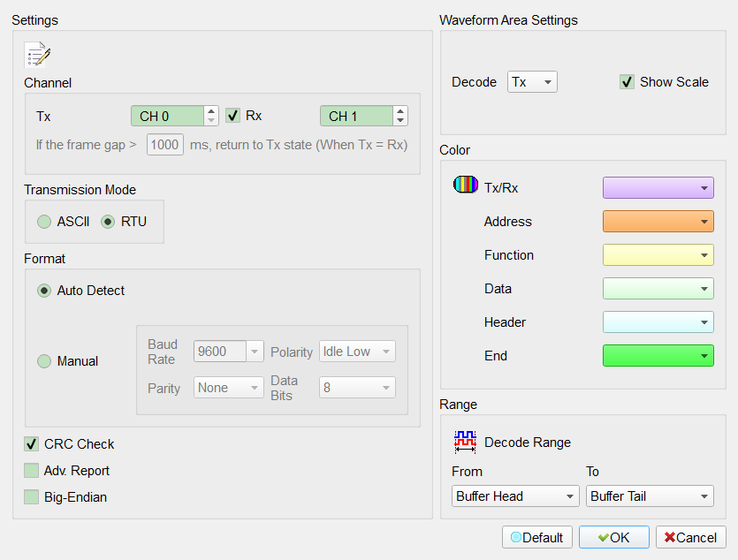Confirm settings with the OK button
Screen dimensions: 738x560
614,537
